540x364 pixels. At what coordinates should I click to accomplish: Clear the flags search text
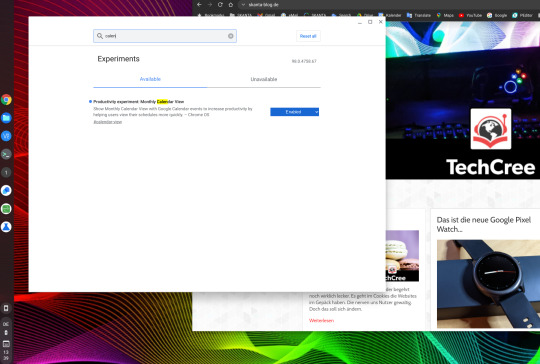click(x=230, y=36)
